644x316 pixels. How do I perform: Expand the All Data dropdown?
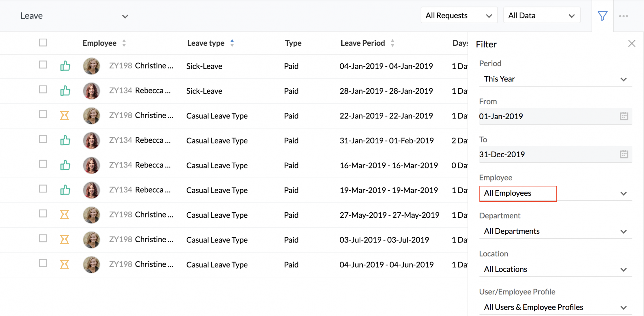point(541,15)
